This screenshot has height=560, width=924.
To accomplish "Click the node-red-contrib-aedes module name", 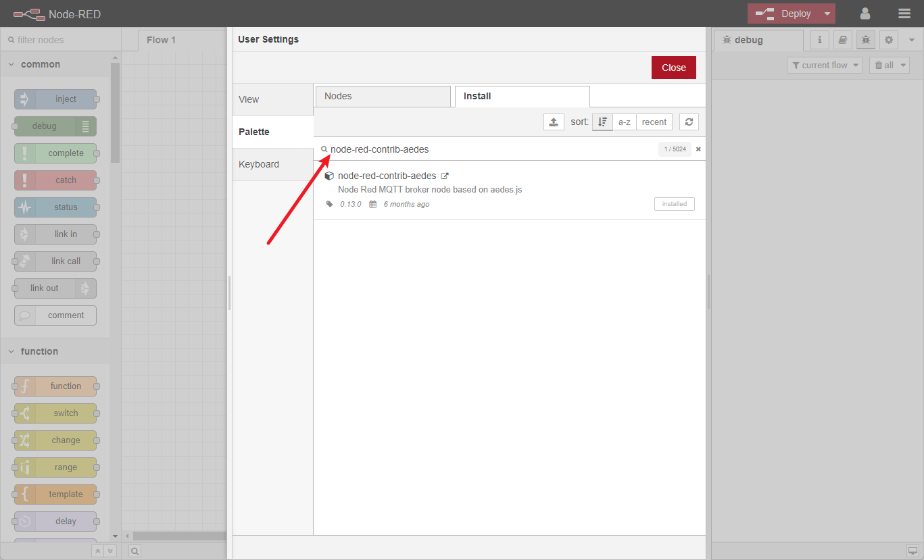I will 387,176.
